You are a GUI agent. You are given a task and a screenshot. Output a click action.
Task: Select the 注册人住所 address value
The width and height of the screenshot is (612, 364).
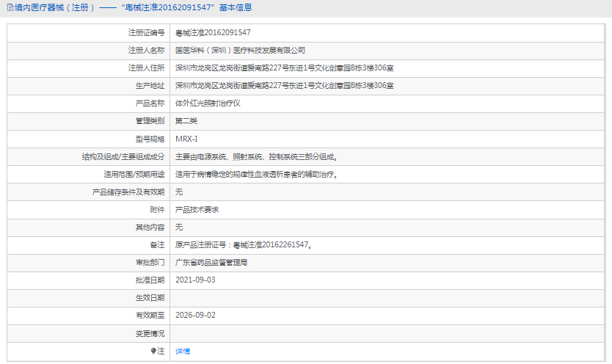(284, 68)
